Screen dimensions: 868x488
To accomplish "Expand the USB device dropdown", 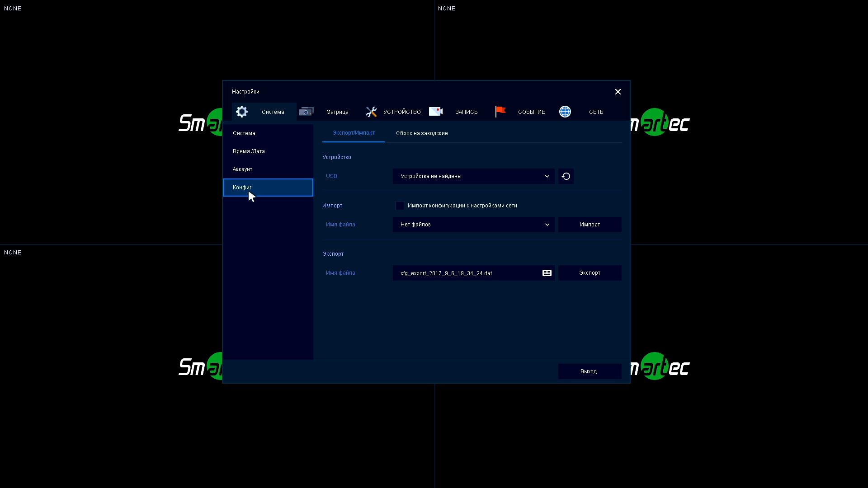I will (x=473, y=176).
